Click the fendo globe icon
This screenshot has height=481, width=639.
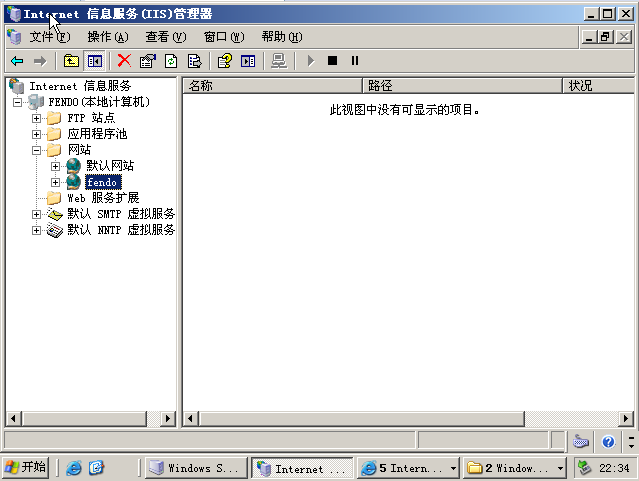tap(73, 182)
